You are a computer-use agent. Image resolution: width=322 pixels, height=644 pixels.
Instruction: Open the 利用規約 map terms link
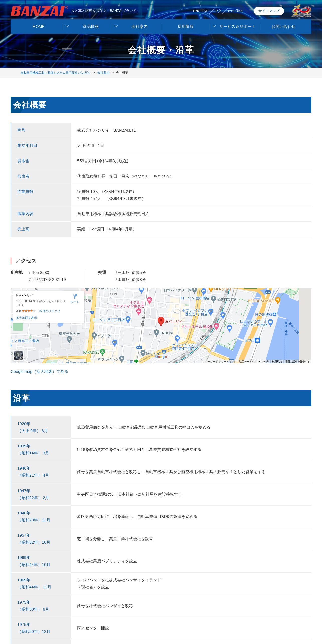click(x=277, y=361)
